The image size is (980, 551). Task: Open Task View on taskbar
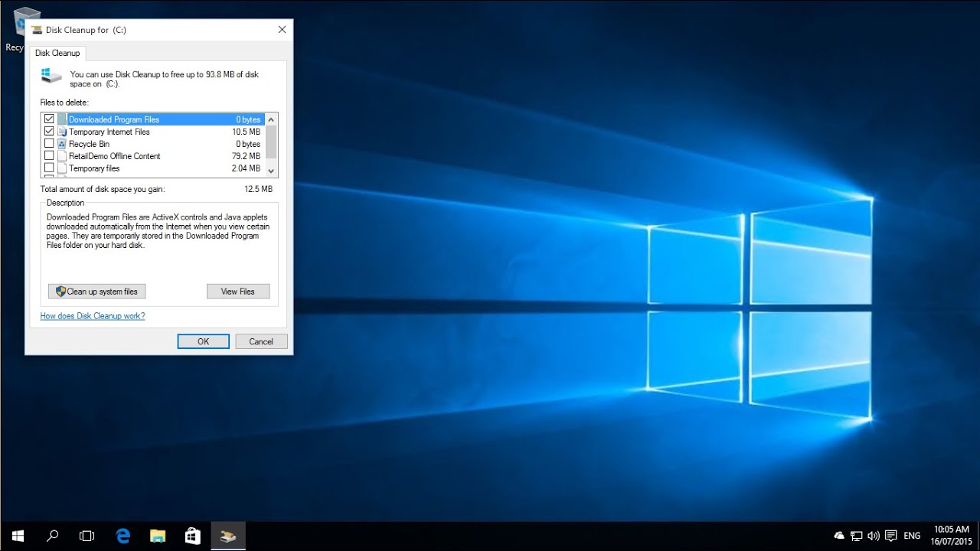pyautogui.click(x=87, y=536)
